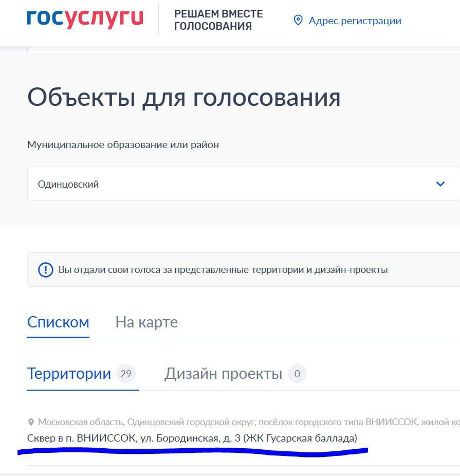Click the chevron arrow in the municipality field
The width and height of the screenshot is (460, 476).
pyautogui.click(x=440, y=184)
